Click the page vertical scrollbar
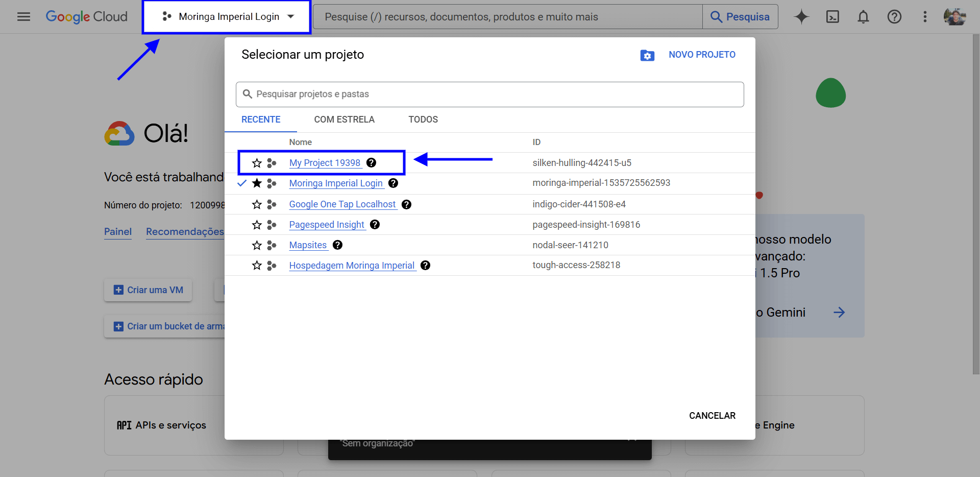 [976, 204]
